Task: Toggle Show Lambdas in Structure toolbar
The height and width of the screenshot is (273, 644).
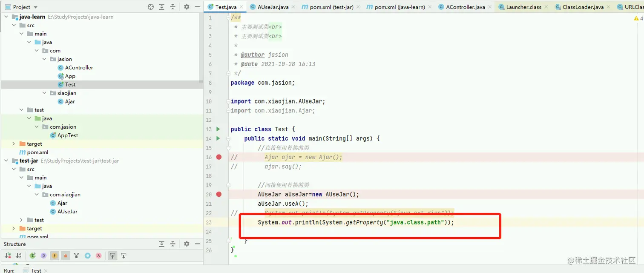Action: coord(98,256)
